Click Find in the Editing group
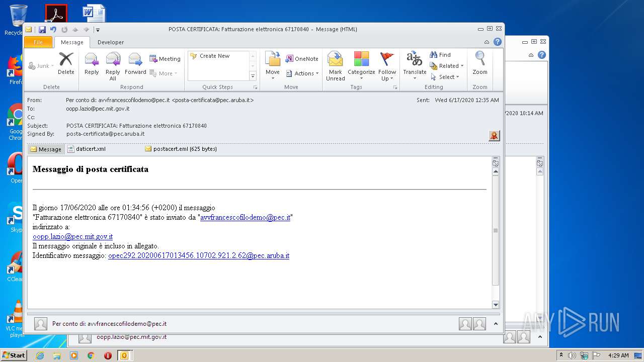 pos(440,55)
